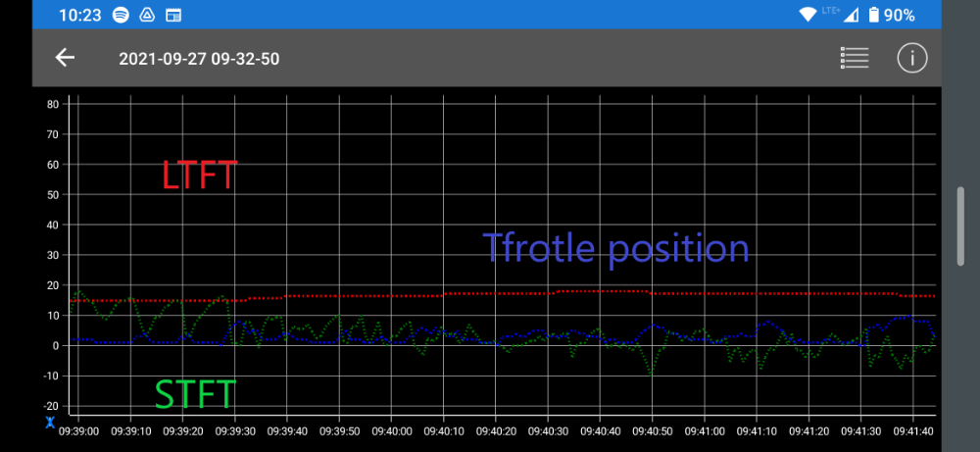Viewport: 980px width, 452px height.
Task: Click the green STFT label
Action: click(195, 394)
